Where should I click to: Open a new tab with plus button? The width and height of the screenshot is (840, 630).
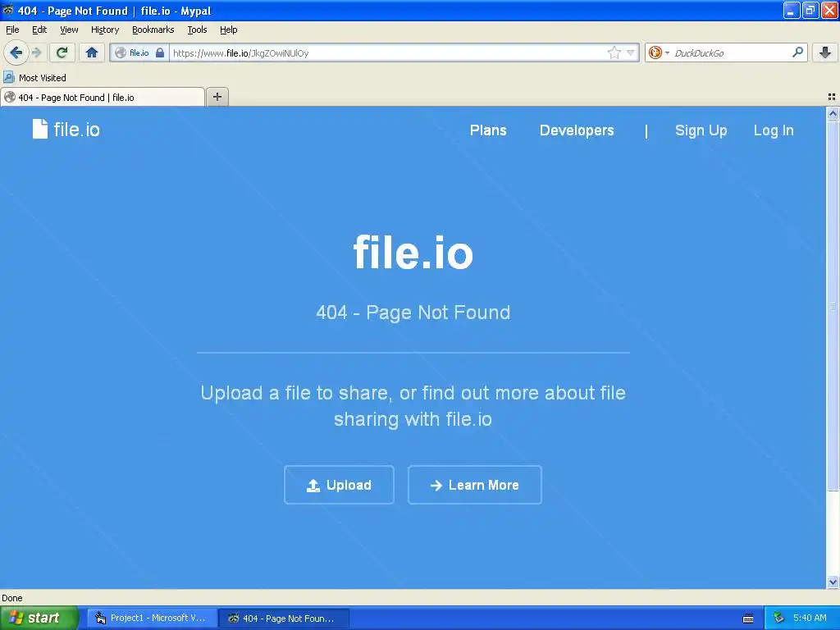[217, 97]
